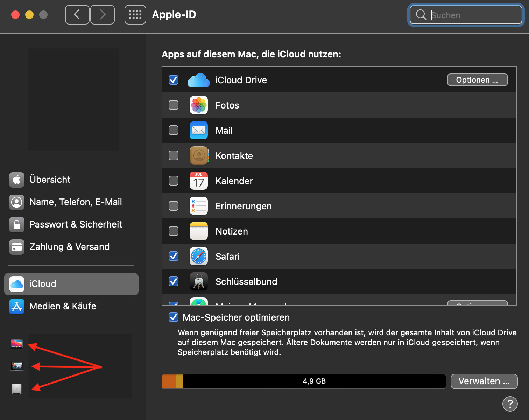Click the Fotos app icon
529x420 pixels.
[198, 105]
